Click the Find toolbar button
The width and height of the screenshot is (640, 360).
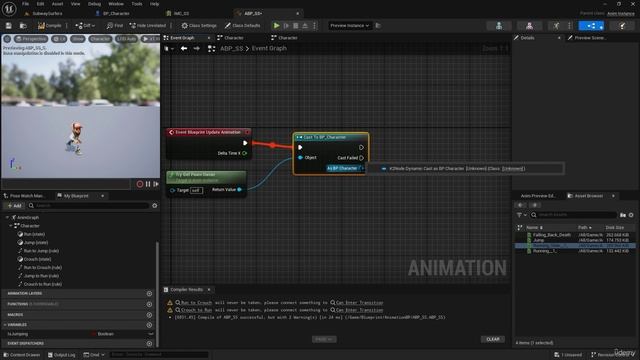[115, 26]
